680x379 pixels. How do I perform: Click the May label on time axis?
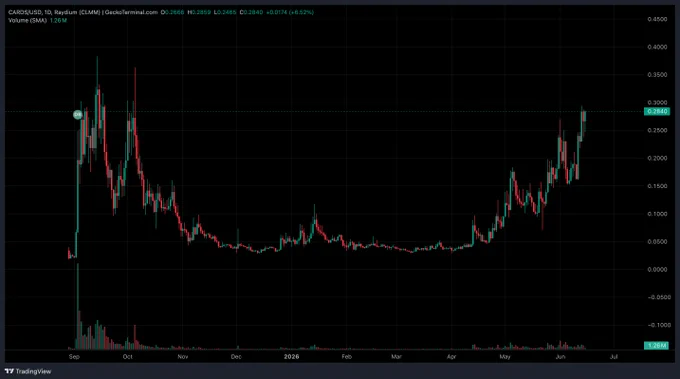504,357
